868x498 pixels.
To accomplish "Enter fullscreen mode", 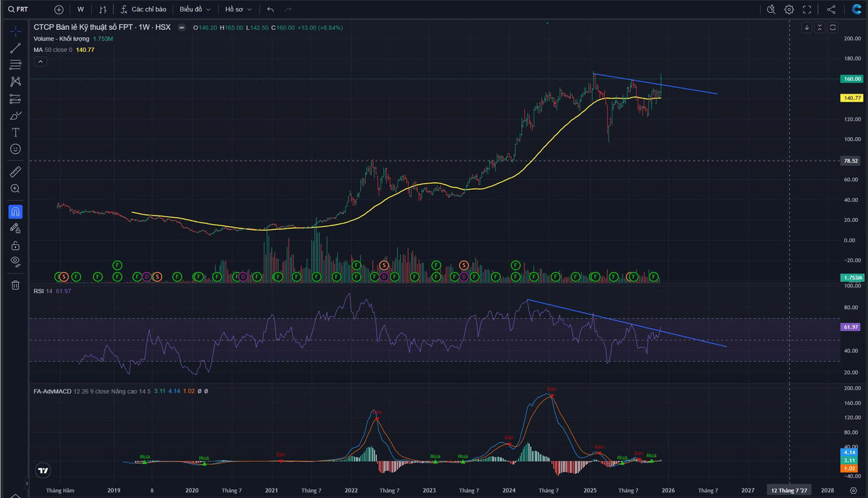I will (x=807, y=9).
